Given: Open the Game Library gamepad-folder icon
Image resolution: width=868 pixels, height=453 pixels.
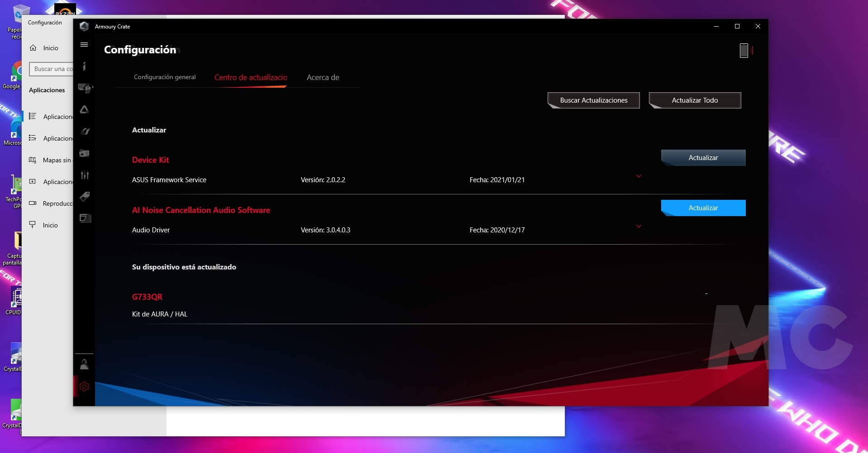Looking at the screenshot, I should coord(85,153).
